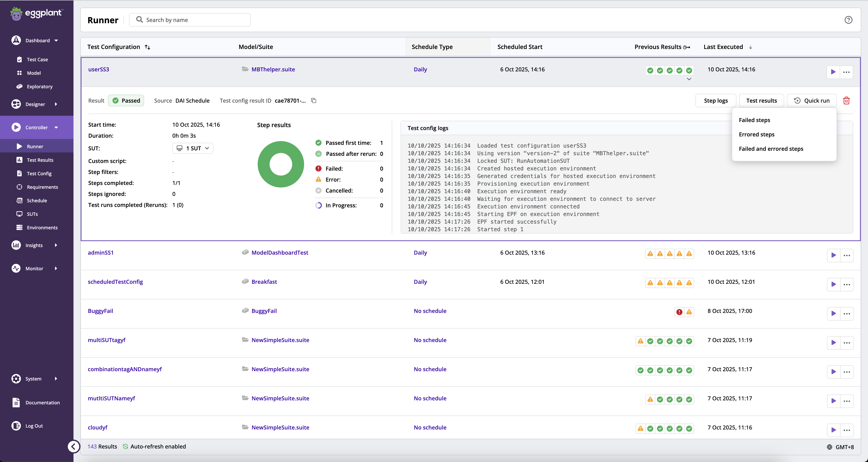868x462 pixels.
Task: Delete the userSS3 result with trash icon
Action: [x=846, y=101]
